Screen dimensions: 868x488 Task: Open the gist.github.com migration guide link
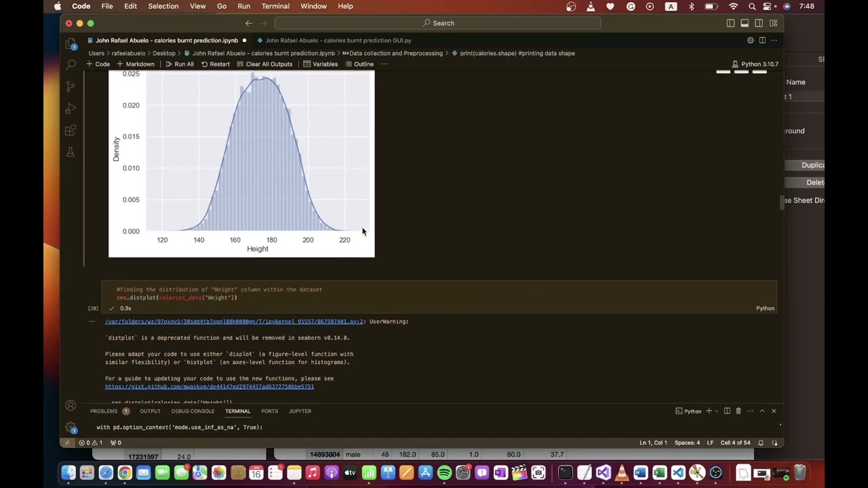click(x=210, y=386)
